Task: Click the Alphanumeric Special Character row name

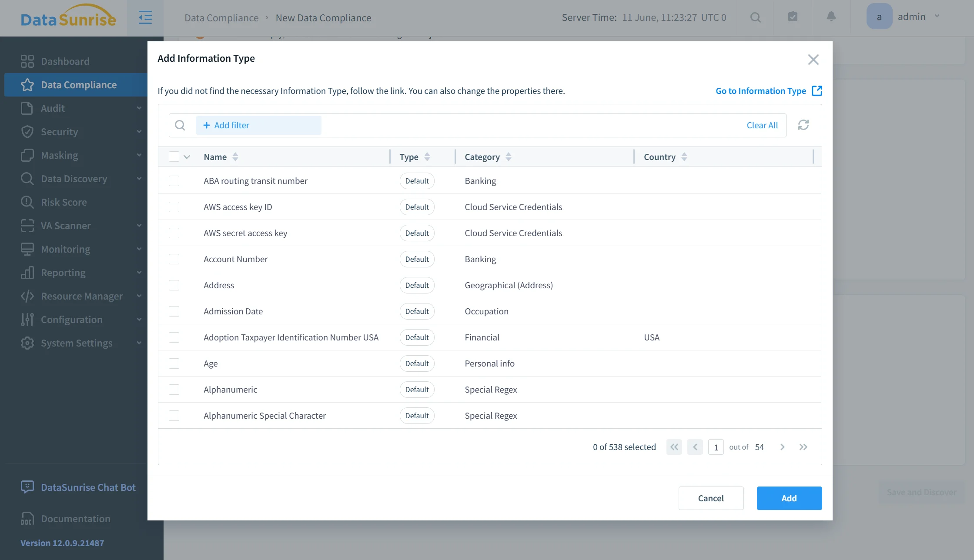Action: click(x=264, y=416)
